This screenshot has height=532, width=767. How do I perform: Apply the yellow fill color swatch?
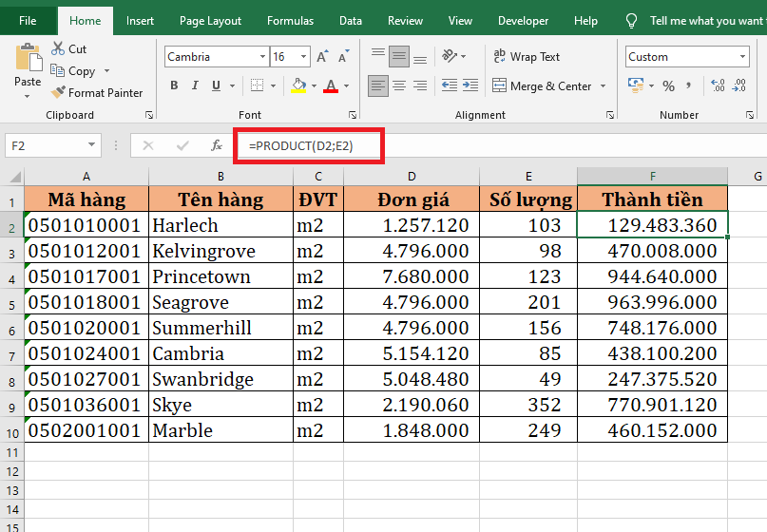[298, 86]
